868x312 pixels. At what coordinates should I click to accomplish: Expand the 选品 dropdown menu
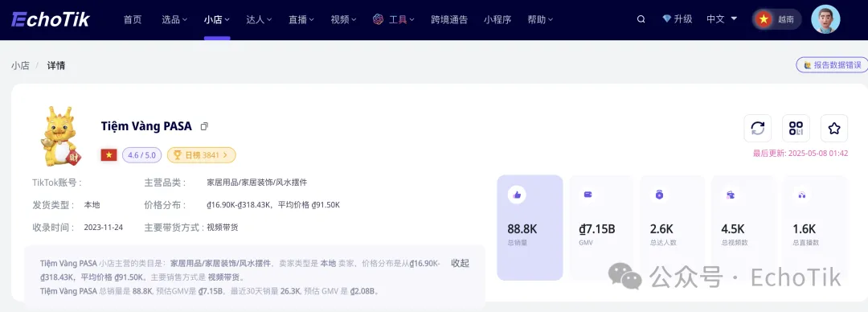[174, 19]
